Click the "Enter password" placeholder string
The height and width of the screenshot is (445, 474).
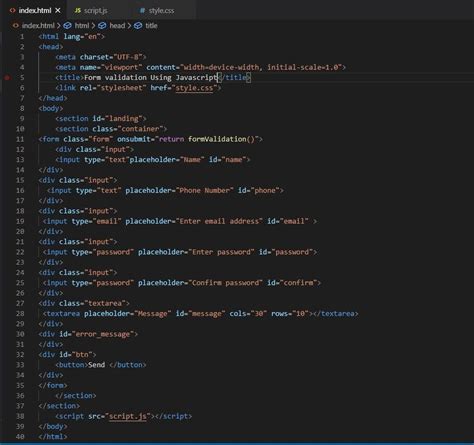[221, 252]
